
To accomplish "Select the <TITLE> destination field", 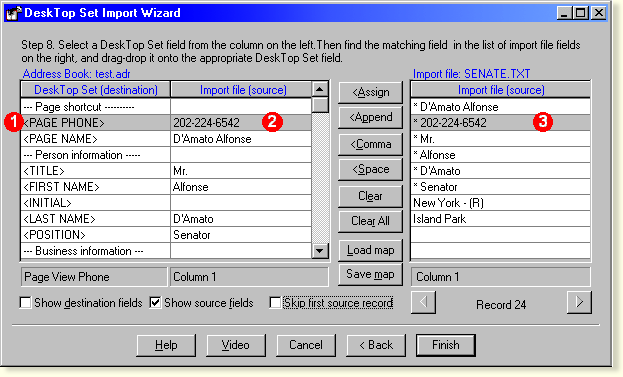I will (x=95, y=171).
